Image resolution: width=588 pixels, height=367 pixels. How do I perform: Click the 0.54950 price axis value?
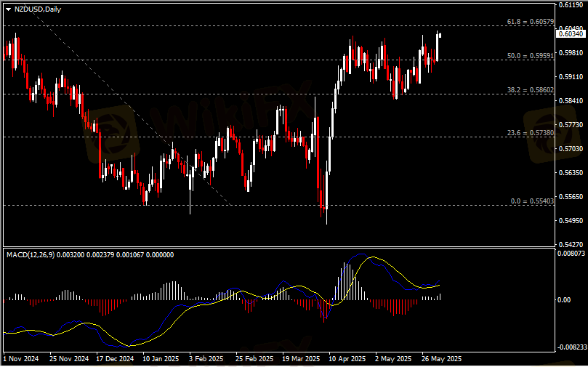coord(571,221)
